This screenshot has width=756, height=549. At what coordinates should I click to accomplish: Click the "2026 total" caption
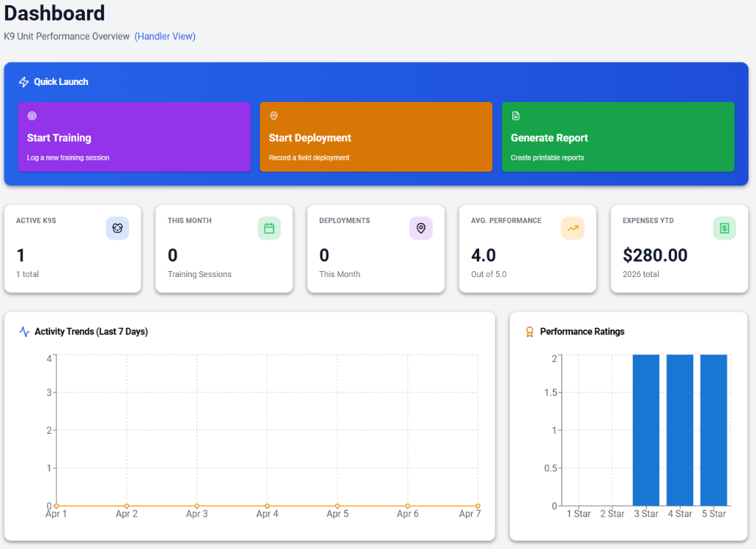(641, 274)
